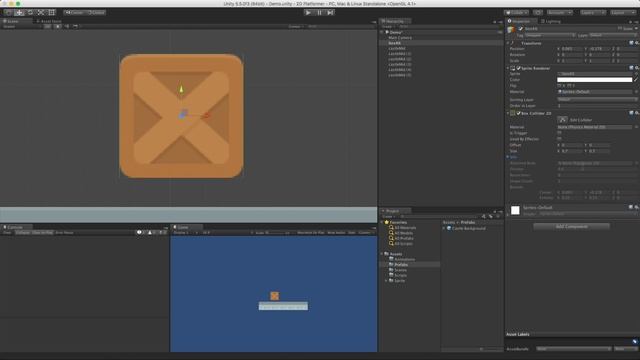Open the scene effects image dropdown
Screen dimensions: 640x360
pos(76,27)
